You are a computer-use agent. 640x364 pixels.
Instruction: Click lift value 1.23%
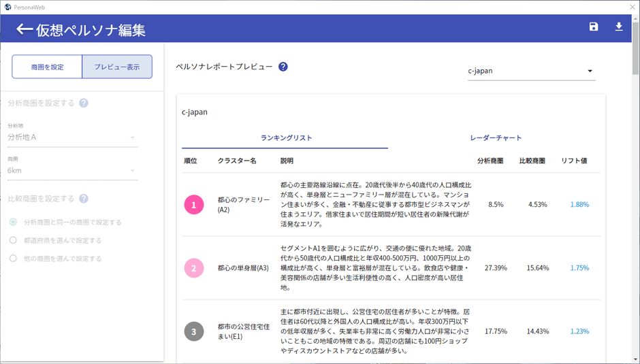[579, 331]
